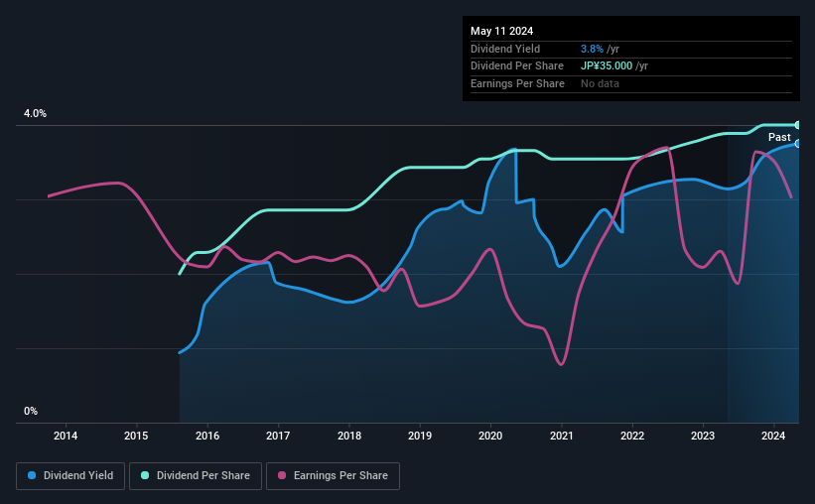
Task: Toggle the Earnings Per Share legend button
Action: pyautogui.click(x=333, y=476)
